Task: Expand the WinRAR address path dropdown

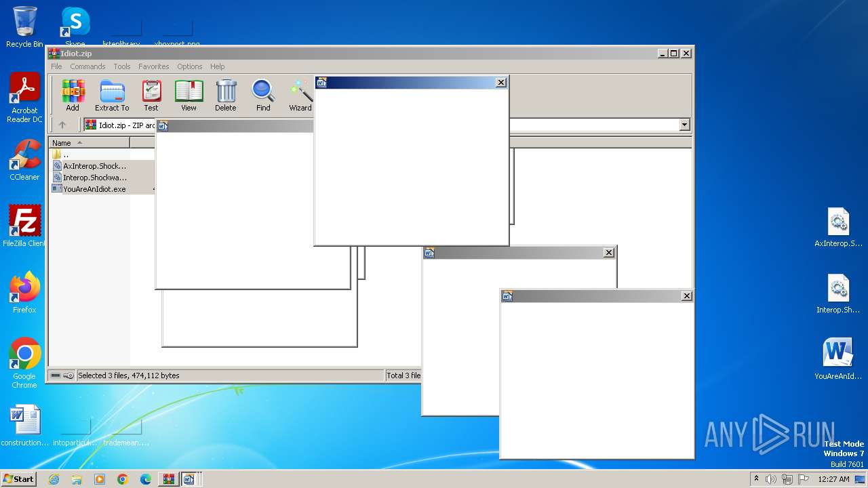Action: click(x=684, y=125)
